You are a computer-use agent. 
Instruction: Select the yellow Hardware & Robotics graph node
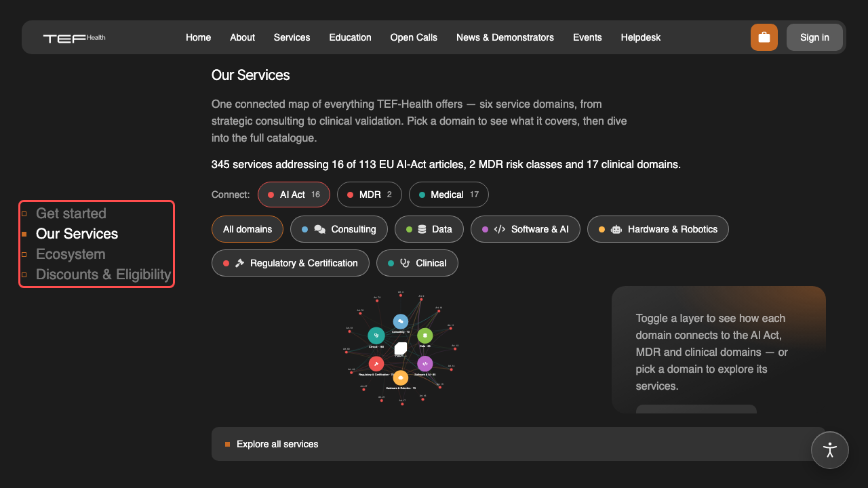[401, 378]
